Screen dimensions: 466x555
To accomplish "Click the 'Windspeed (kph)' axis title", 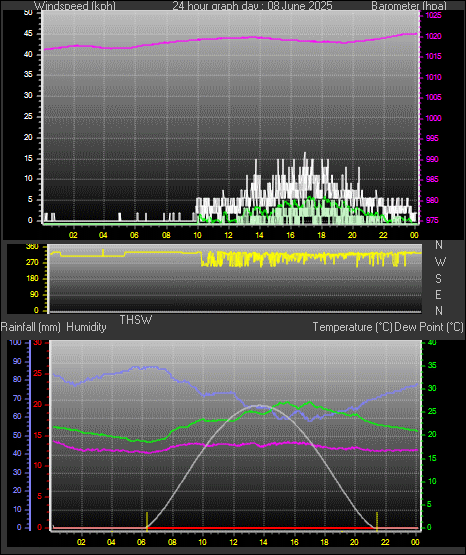I will coord(75,6).
